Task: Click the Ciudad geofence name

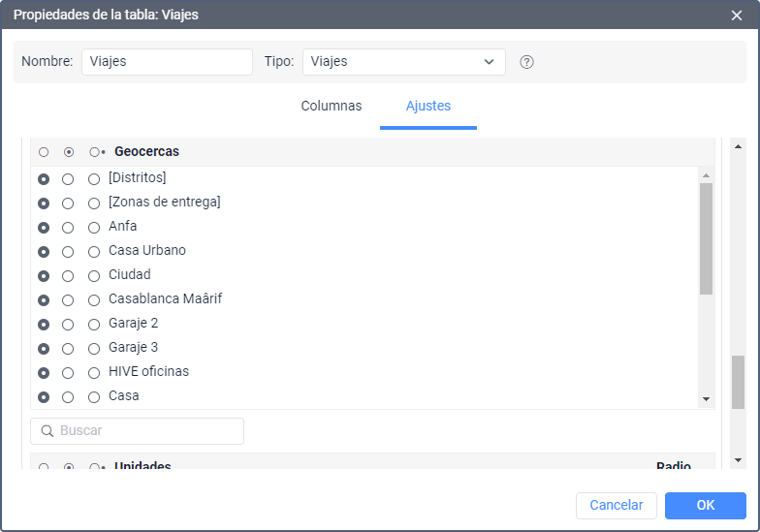Action: point(130,275)
